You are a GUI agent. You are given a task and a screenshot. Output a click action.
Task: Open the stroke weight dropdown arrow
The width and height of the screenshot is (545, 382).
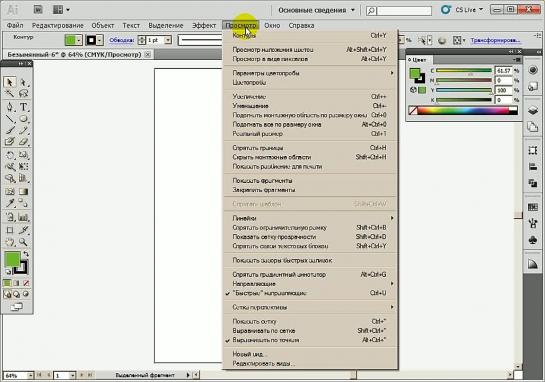tap(168, 40)
